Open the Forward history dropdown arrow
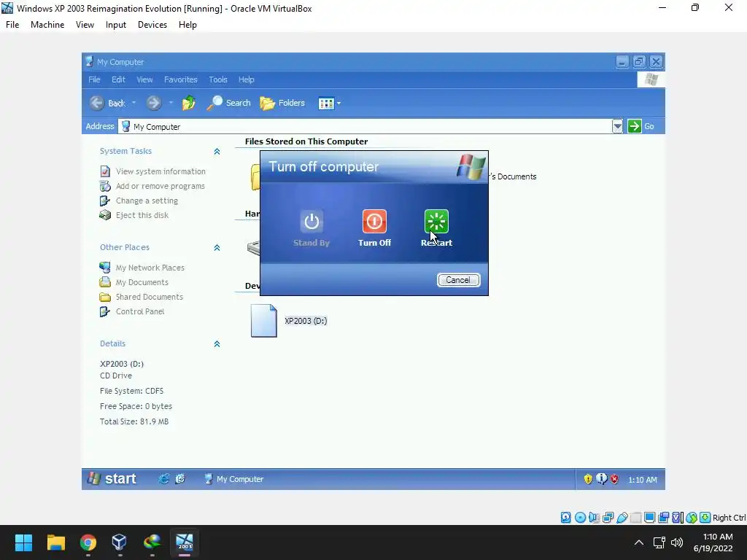Screen dimensions: 747x560 (171, 103)
